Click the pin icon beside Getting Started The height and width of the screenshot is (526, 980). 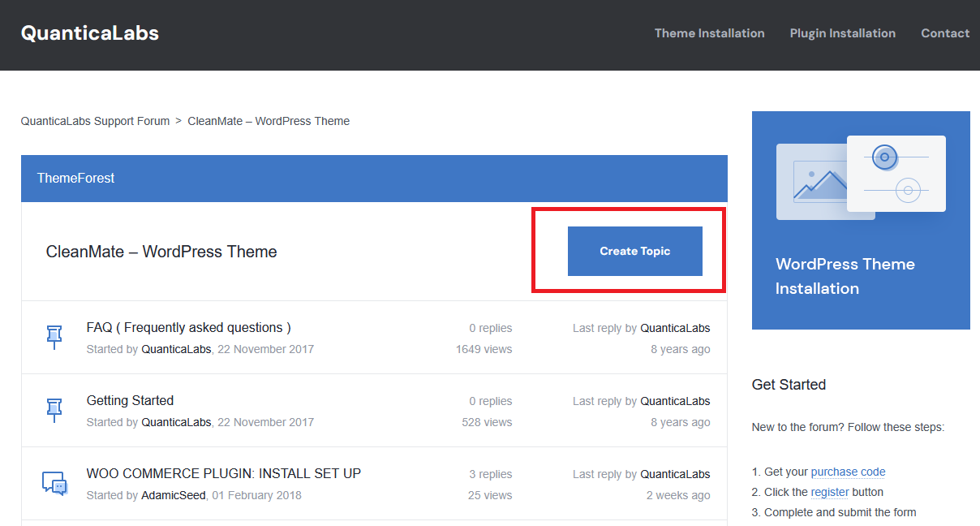tap(54, 410)
